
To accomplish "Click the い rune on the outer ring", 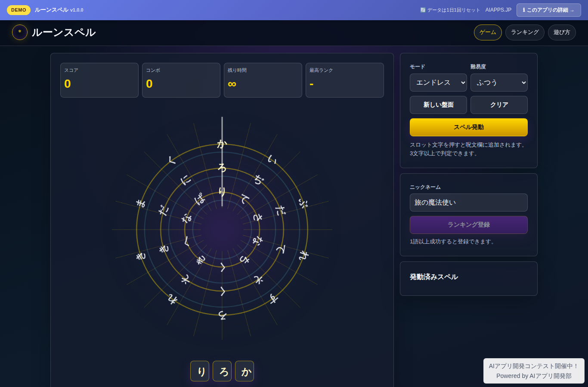I will (x=272, y=160).
